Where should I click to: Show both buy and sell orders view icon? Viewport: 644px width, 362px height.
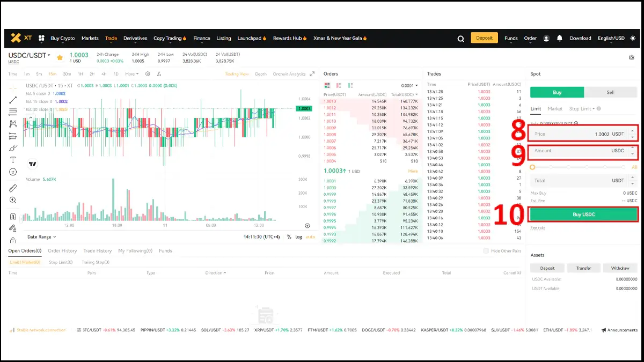pos(327,85)
